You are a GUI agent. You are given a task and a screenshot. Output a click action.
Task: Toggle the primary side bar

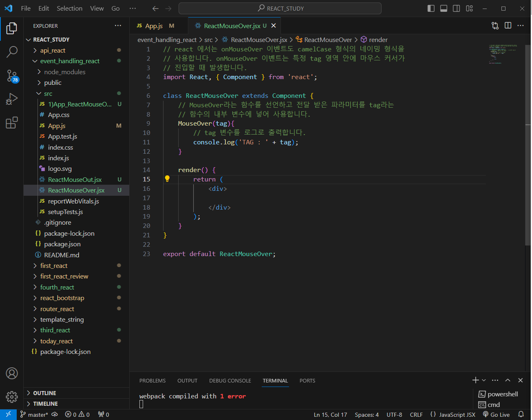[431, 9]
